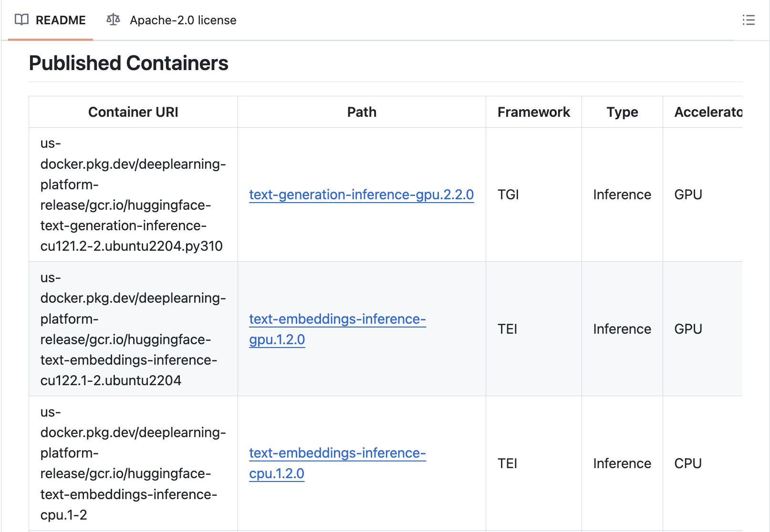This screenshot has height=532, width=770.
Task: Open text-embeddings-inference-cpu.1.2.0 link
Action: 337,463
